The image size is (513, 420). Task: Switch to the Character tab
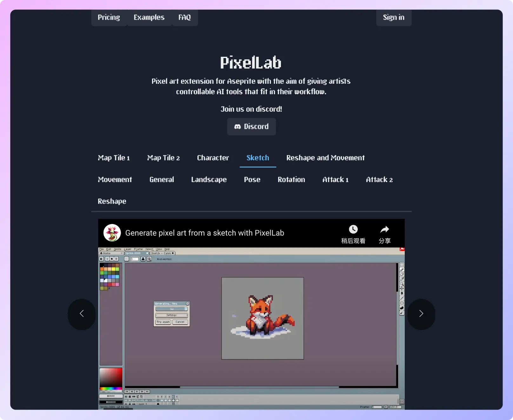213,158
